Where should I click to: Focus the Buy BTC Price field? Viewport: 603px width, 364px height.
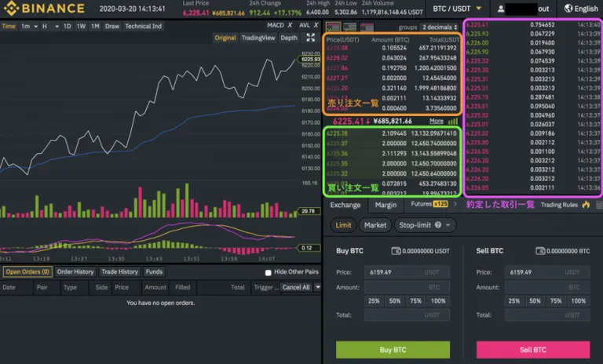pos(407,272)
